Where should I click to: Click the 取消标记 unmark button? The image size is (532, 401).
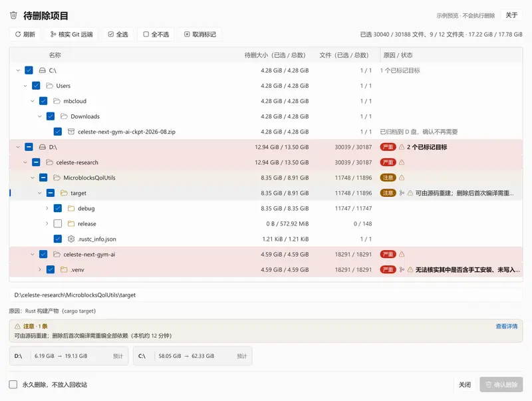pos(200,35)
